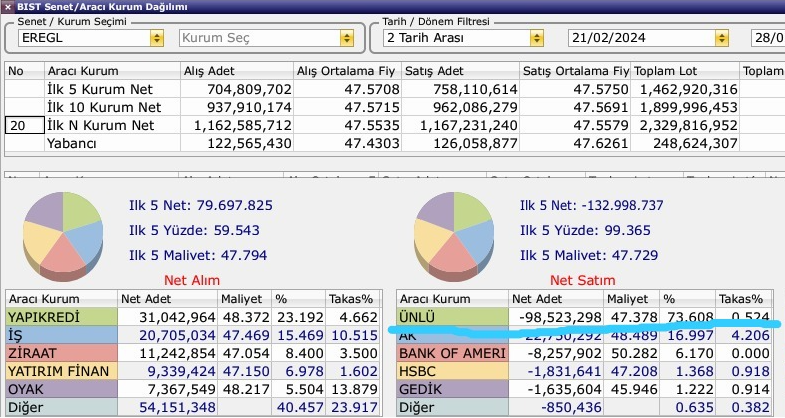The height and width of the screenshot is (418, 785).
Task: Select OYAK purple broker cell
Action: (62, 389)
